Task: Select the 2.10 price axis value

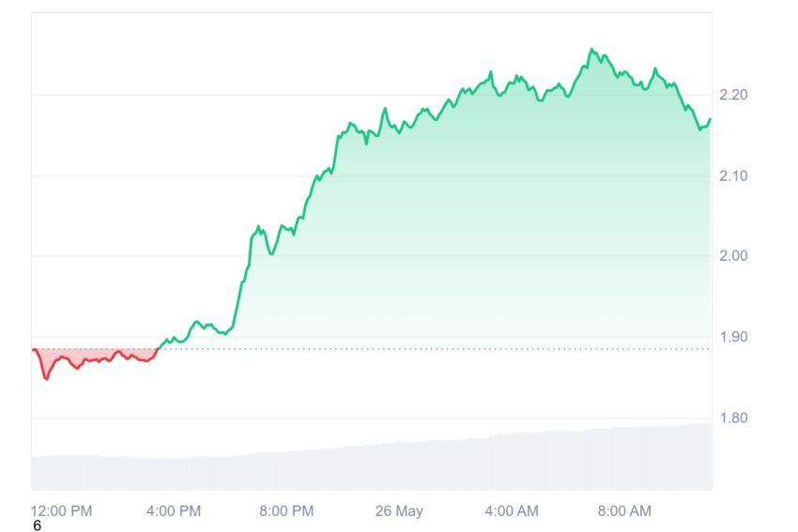Action: click(x=733, y=176)
